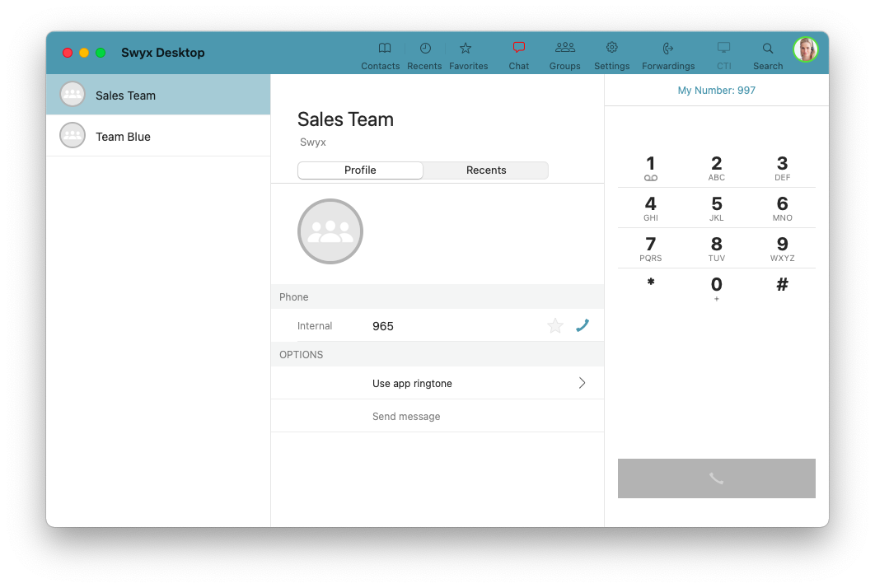Open Groups in the toolbar
This screenshot has height=588, width=875.
coord(565,49)
